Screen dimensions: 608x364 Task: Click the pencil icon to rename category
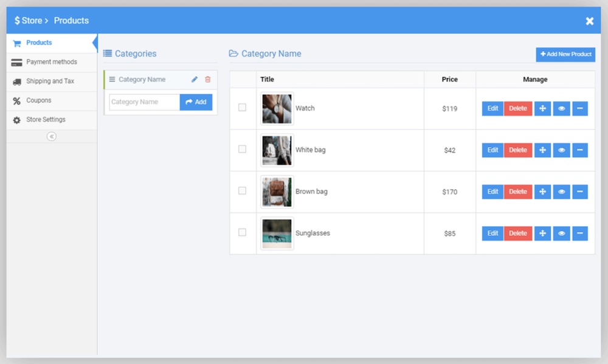[195, 80]
